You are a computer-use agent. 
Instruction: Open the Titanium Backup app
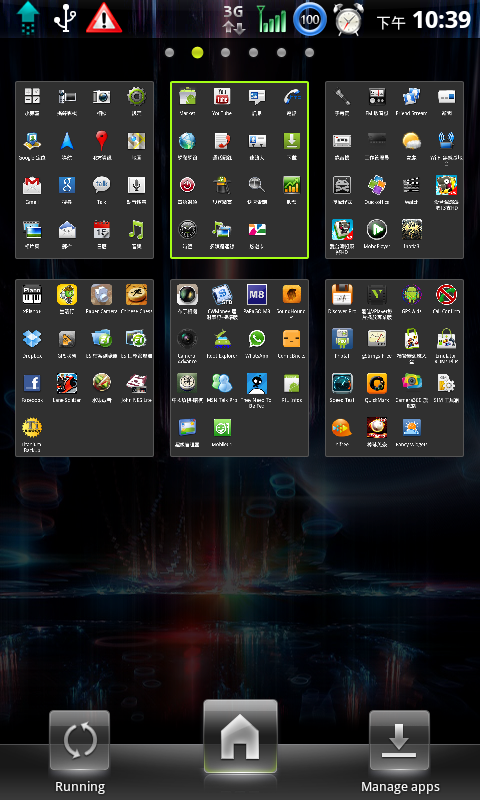[x=32, y=428]
